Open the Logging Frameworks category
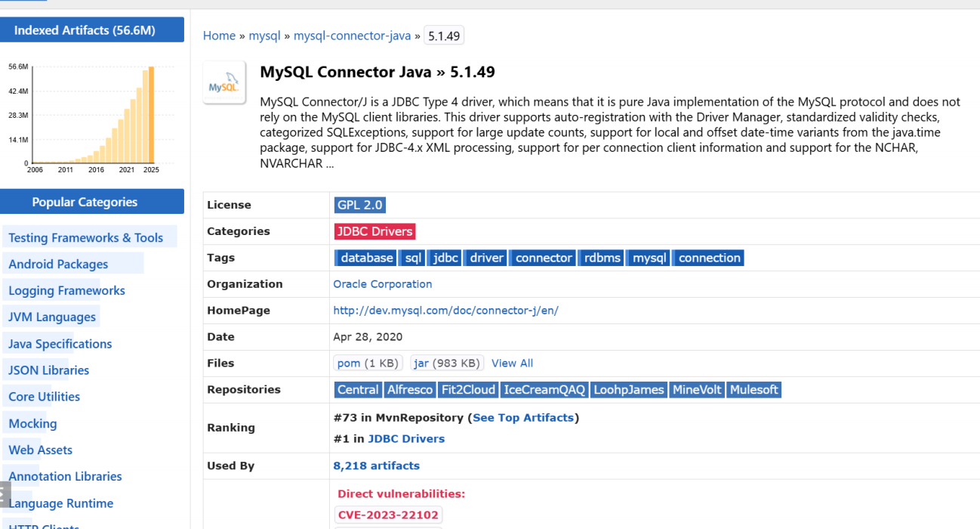980x529 pixels. coord(66,290)
